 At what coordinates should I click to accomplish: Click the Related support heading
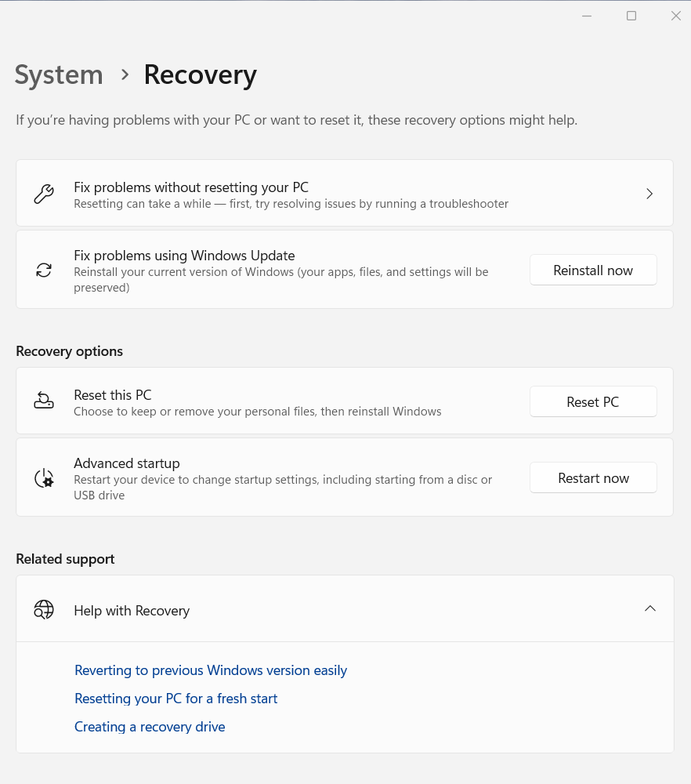point(66,559)
